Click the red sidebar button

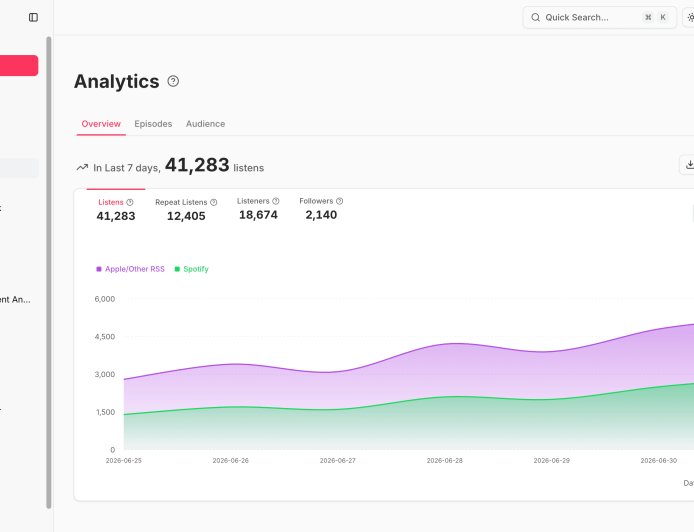pyautogui.click(x=19, y=66)
